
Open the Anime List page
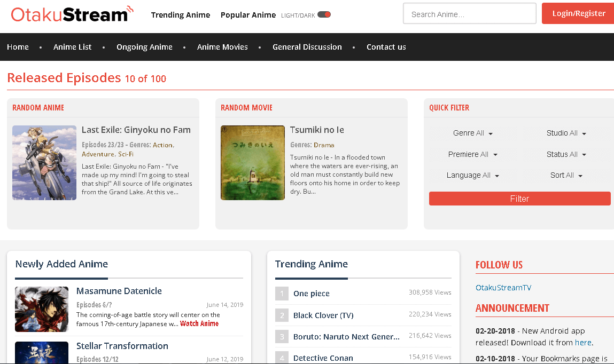pyautogui.click(x=72, y=47)
